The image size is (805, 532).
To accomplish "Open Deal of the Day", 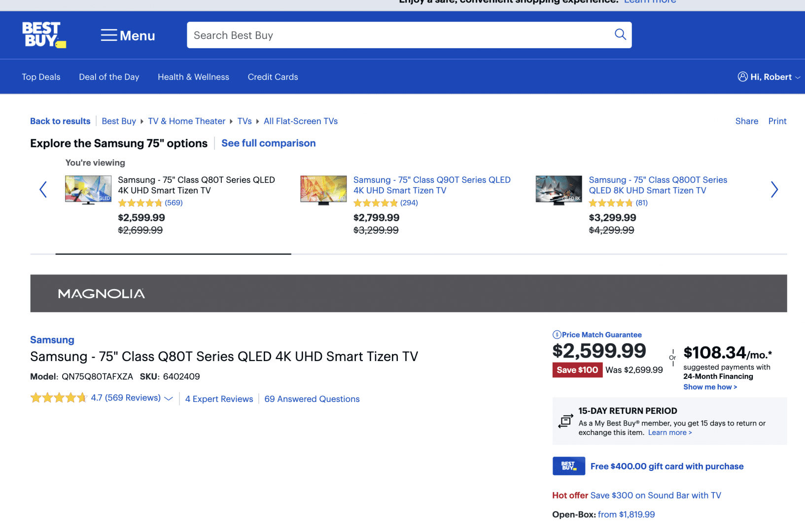I will tap(109, 77).
